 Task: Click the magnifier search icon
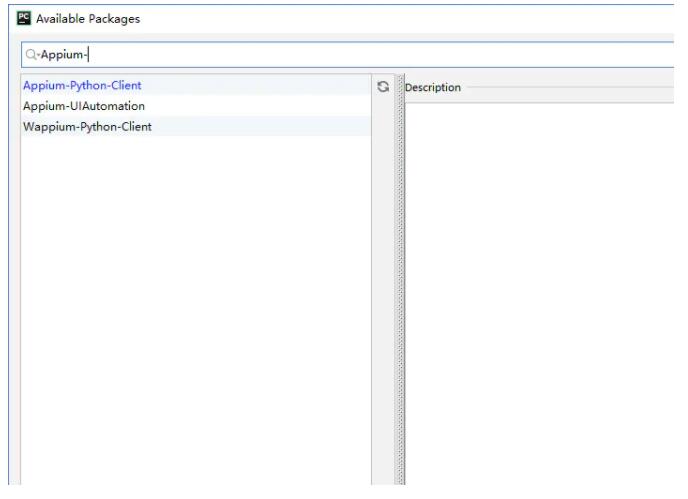click(30, 55)
